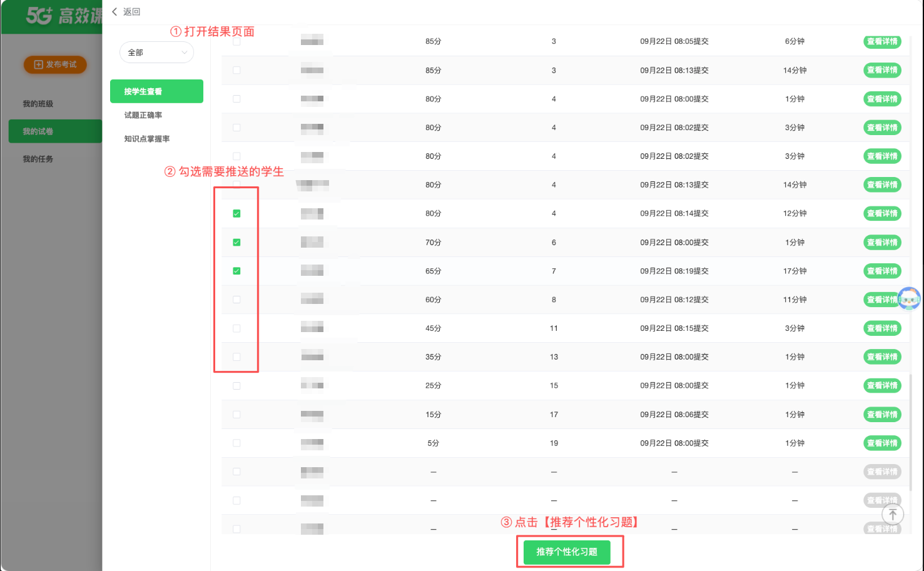The height and width of the screenshot is (571, 924).
Task: Switch to 按学生查看 tab
Action: tap(156, 91)
